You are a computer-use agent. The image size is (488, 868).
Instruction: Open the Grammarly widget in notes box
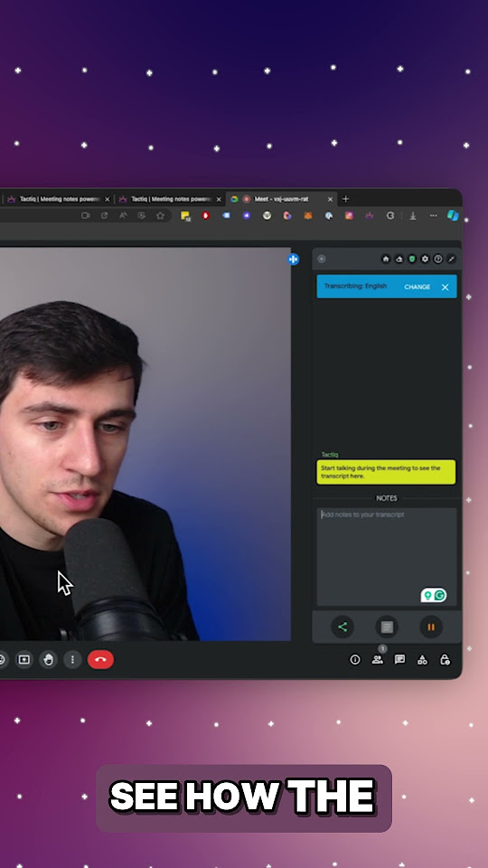coord(433,595)
